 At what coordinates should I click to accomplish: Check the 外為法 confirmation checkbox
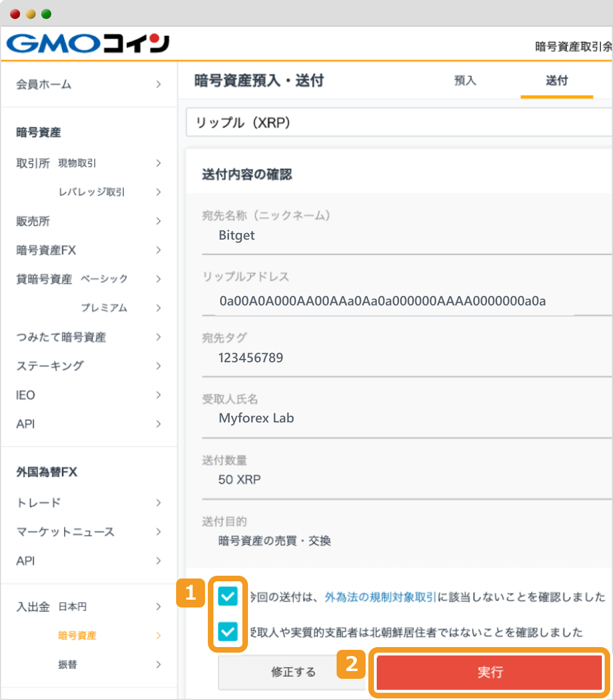tap(227, 596)
